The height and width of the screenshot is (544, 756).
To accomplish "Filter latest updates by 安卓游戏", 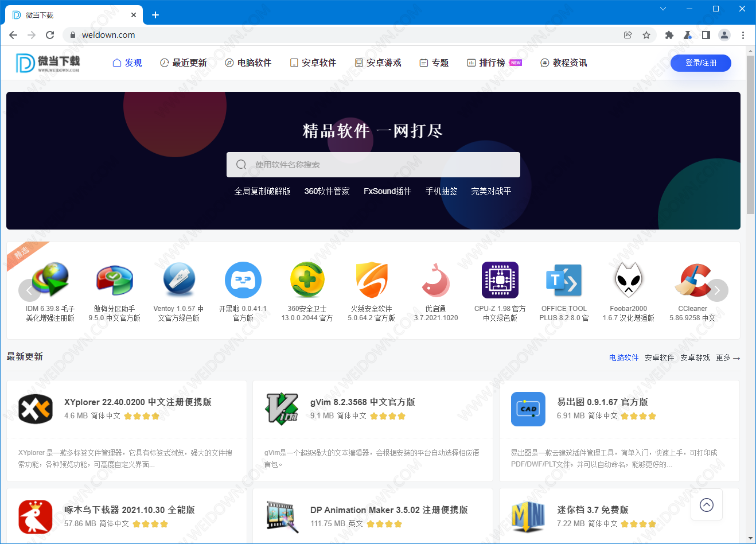I will pos(695,358).
